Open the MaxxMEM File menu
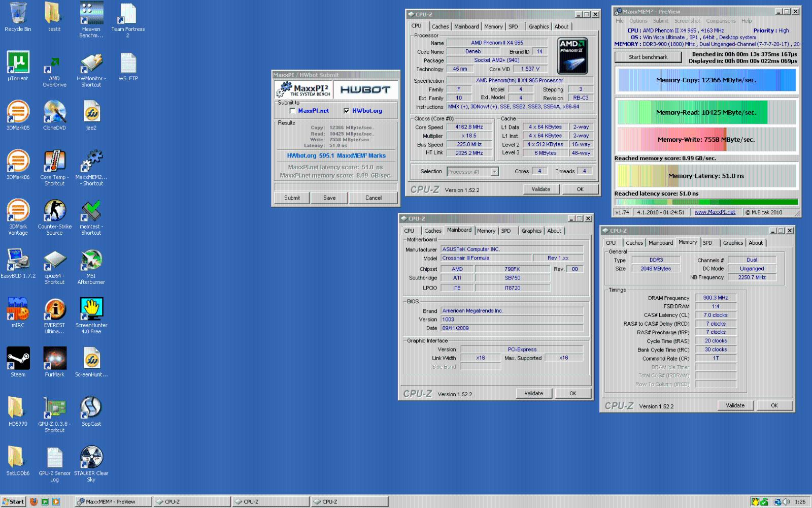Image resolution: width=812 pixels, height=508 pixels. click(x=620, y=21)
